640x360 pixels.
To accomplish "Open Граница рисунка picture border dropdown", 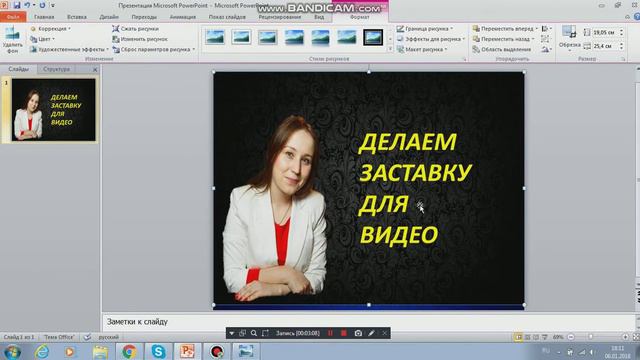I will 425,29.
